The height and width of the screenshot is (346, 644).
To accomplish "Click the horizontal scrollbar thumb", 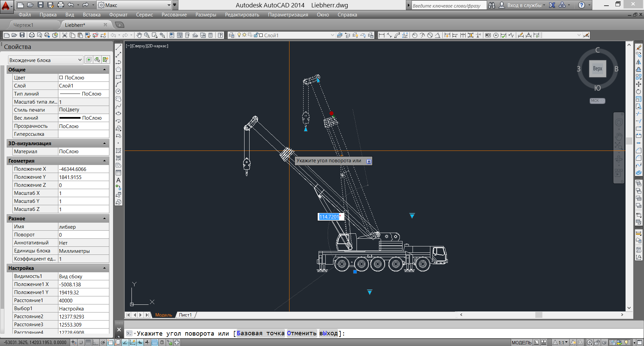I will [x=539, y=315].
